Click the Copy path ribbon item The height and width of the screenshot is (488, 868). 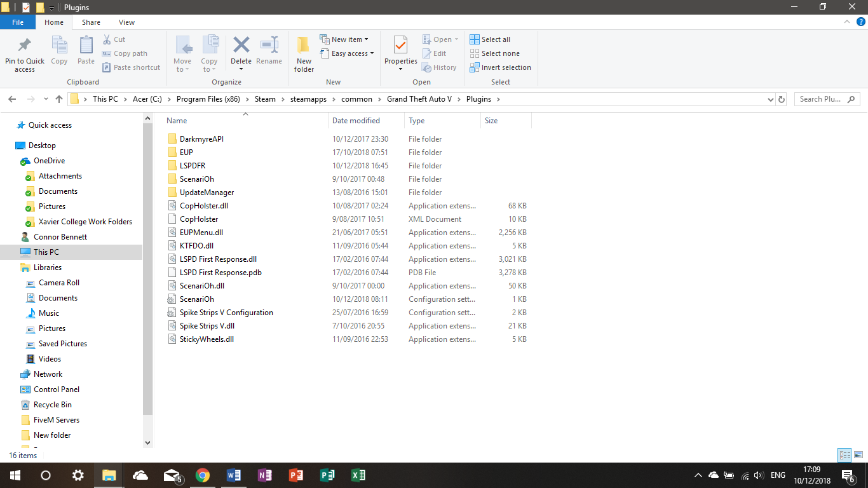click(125, 53)
